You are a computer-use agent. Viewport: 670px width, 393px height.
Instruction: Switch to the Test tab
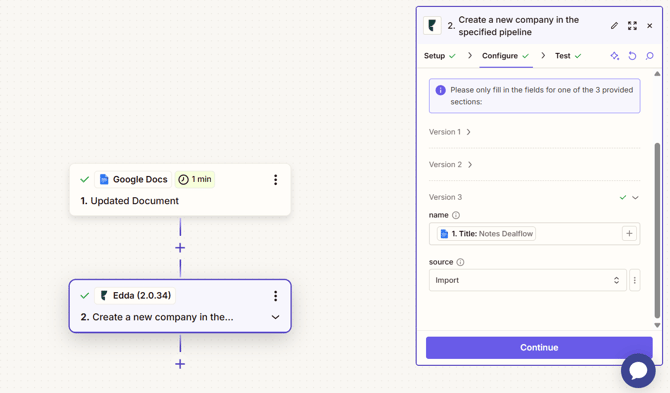pyautogui.click(x=568, y=56)
